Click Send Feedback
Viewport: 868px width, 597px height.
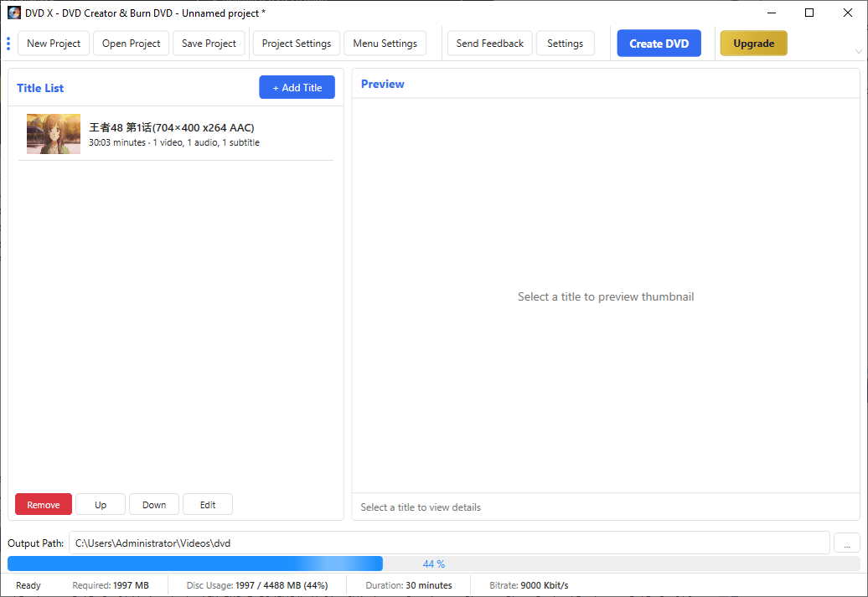coord(490,44)
